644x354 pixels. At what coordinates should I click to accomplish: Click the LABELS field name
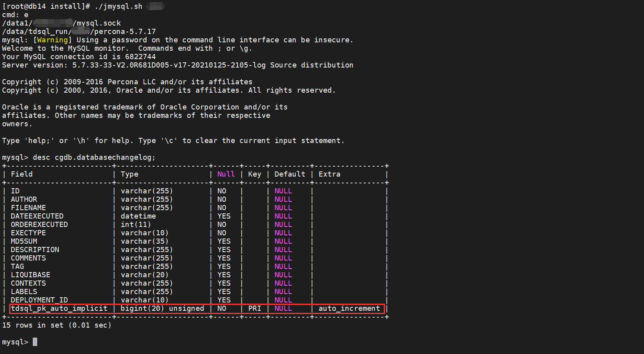24,292
